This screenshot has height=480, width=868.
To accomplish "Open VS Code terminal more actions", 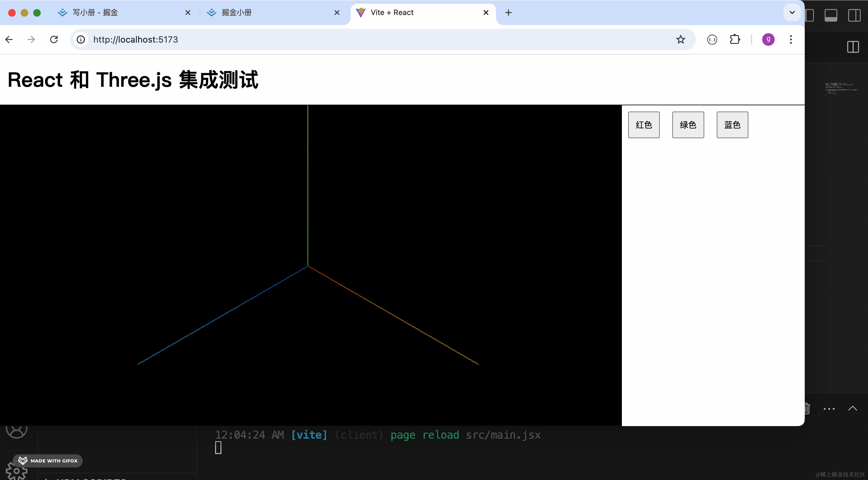I will (829, 409).
